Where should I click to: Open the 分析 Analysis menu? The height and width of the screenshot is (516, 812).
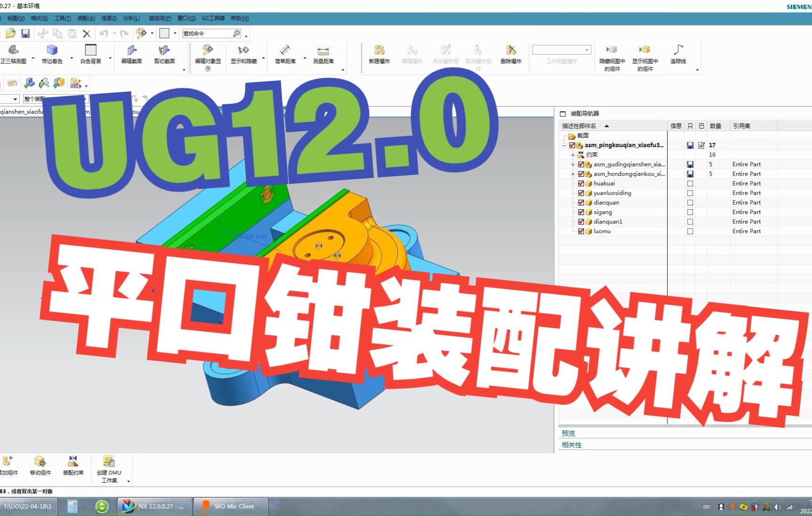tap(131, 18)
